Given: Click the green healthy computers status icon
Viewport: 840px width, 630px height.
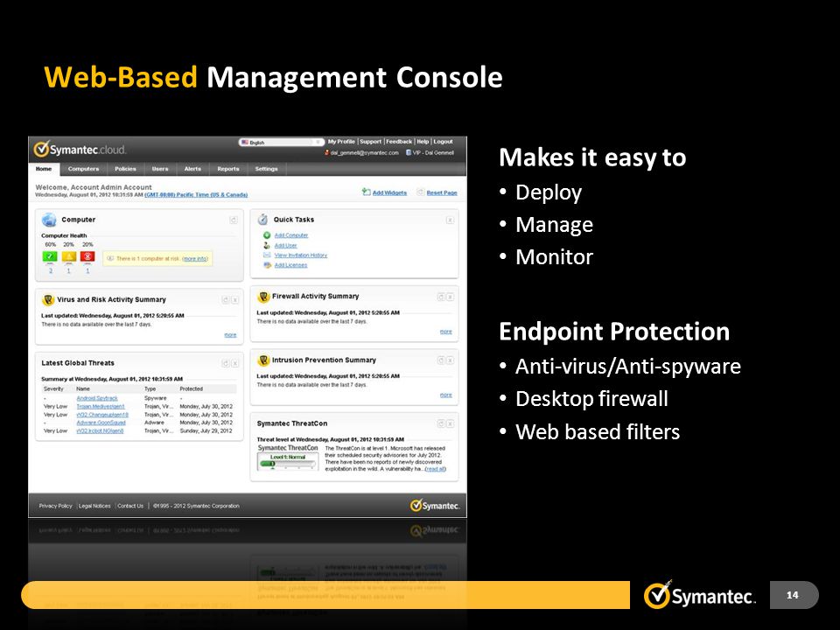Looking at the screenshot, I should pyautogui.click(x=50, y=257).
